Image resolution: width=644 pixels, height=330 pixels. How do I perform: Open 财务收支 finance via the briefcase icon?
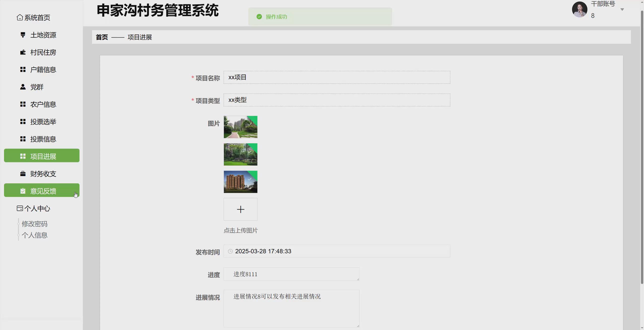coord(23,174)
